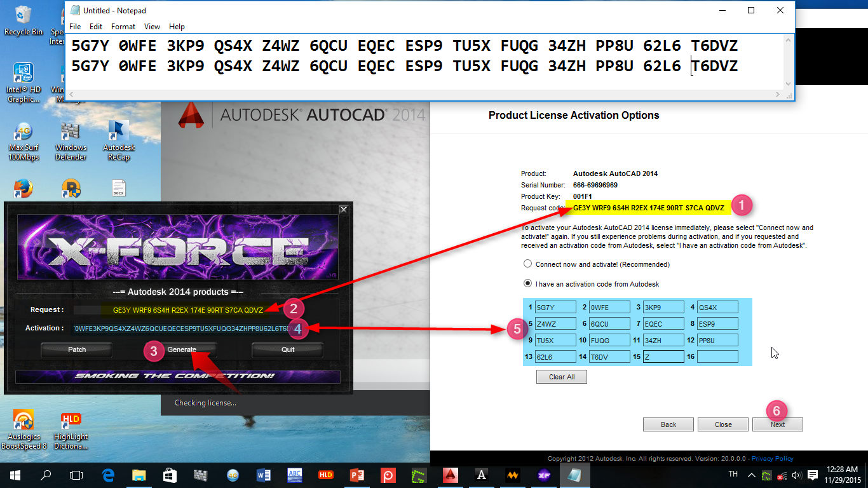Click the Back button in activation dialog

[x=668, y=424]
